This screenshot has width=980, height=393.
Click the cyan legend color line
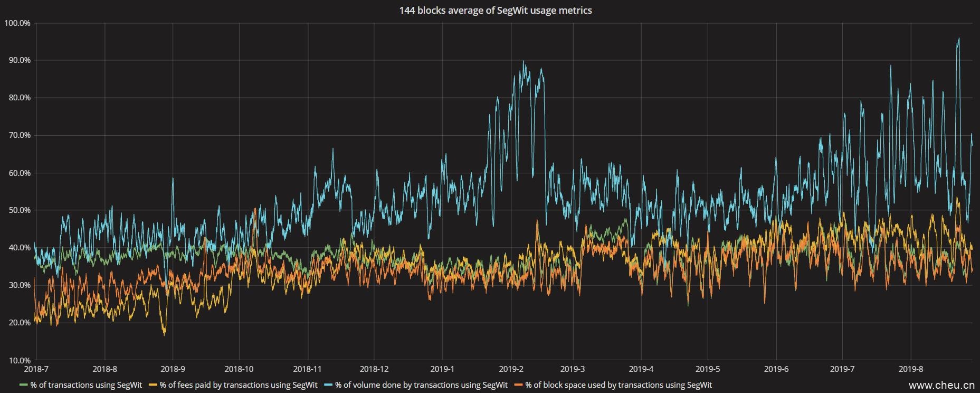pyautogui.click(x=329, y=385)
